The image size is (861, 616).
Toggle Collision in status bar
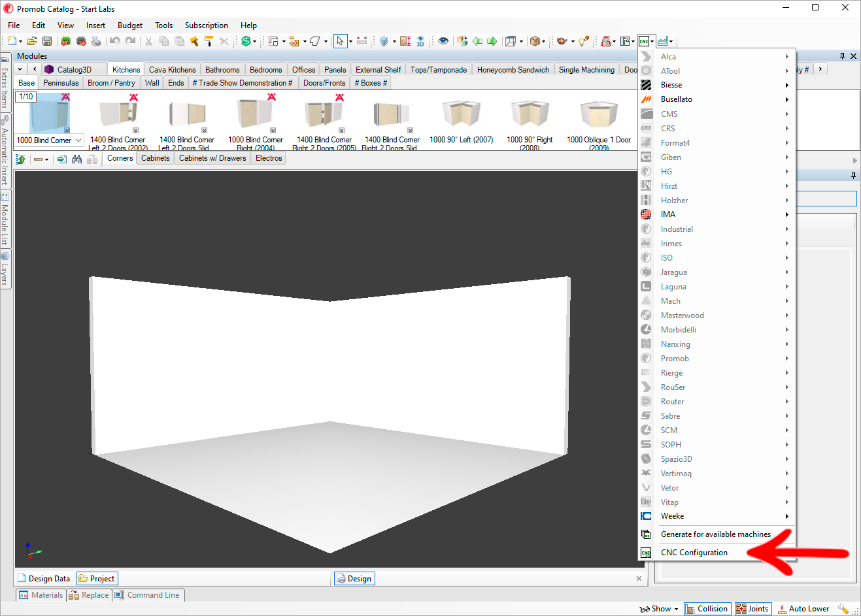707,609
